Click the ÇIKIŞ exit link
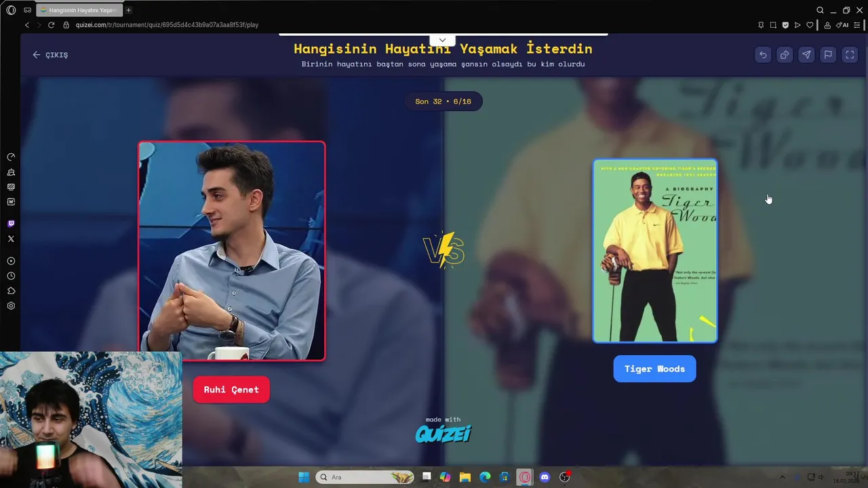 coord(50,55)
